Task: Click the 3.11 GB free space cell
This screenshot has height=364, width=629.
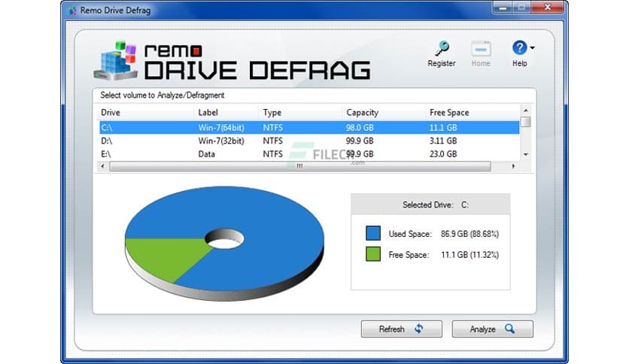Action: pos(443,141)
